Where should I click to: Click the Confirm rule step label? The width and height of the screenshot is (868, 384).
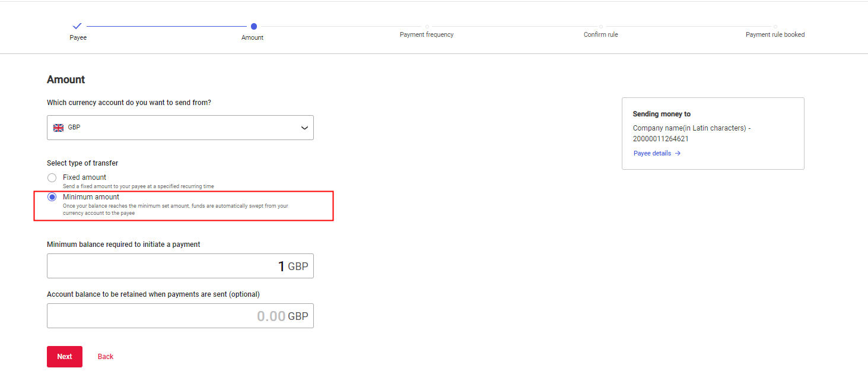[x=600, y=34]
